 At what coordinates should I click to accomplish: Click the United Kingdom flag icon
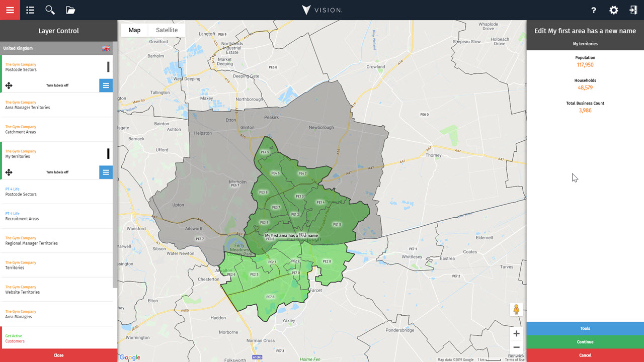(106, 48)
